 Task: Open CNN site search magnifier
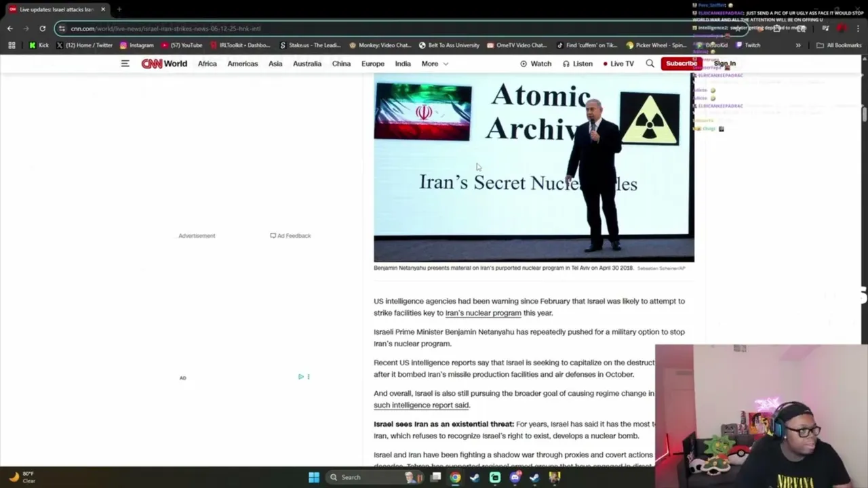click(650, 64)
